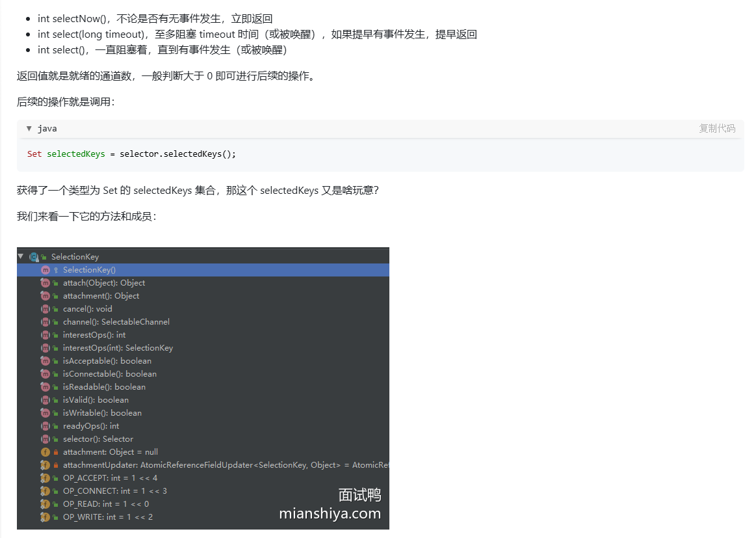
Task: Click field icon beside OP_READ
Action: [x=46, y=504]
